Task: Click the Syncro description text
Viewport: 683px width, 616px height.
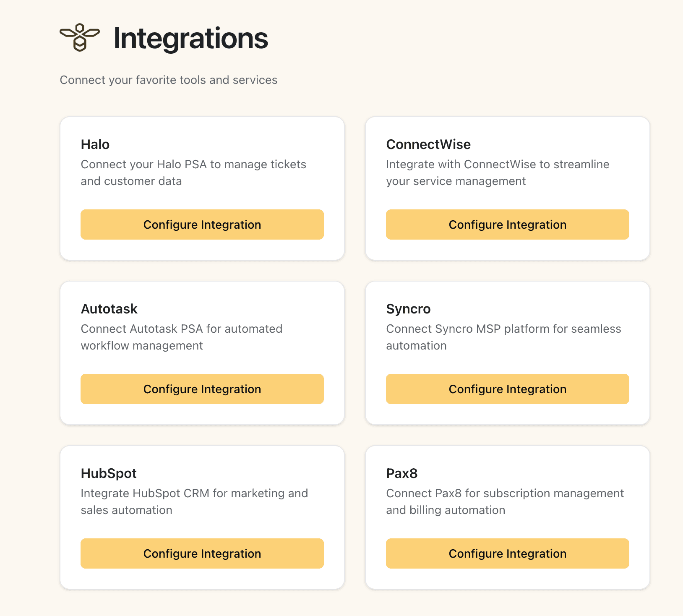Action: pos(503,337)
